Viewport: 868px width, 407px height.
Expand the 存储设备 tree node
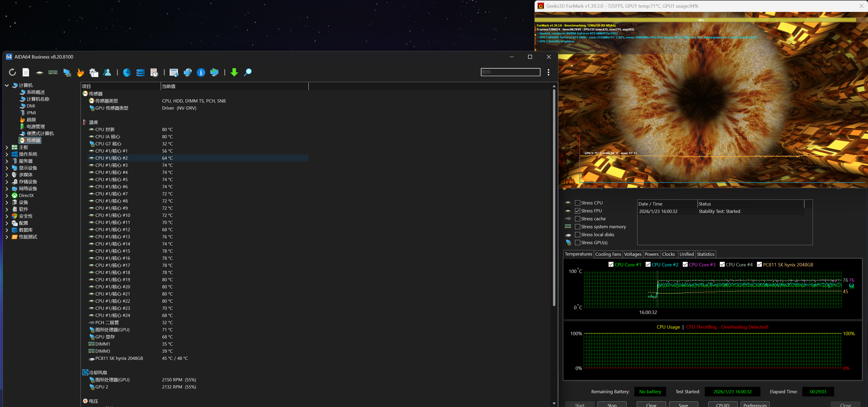7,181
